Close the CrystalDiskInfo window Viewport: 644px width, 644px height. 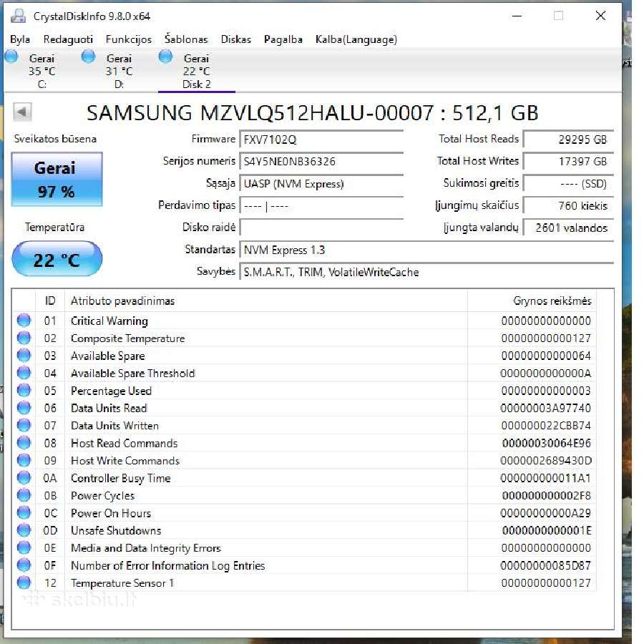tap(600, 16)
